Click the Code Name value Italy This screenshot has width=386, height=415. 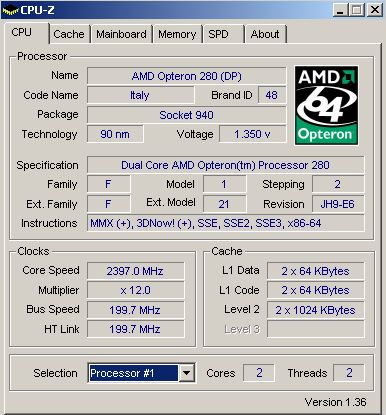pyautogui.click(x=140, y=95)
